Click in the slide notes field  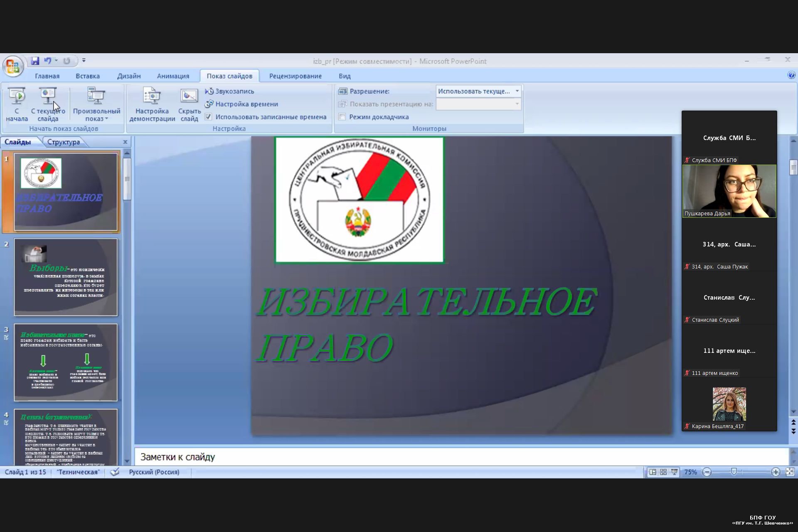point(461,457)
